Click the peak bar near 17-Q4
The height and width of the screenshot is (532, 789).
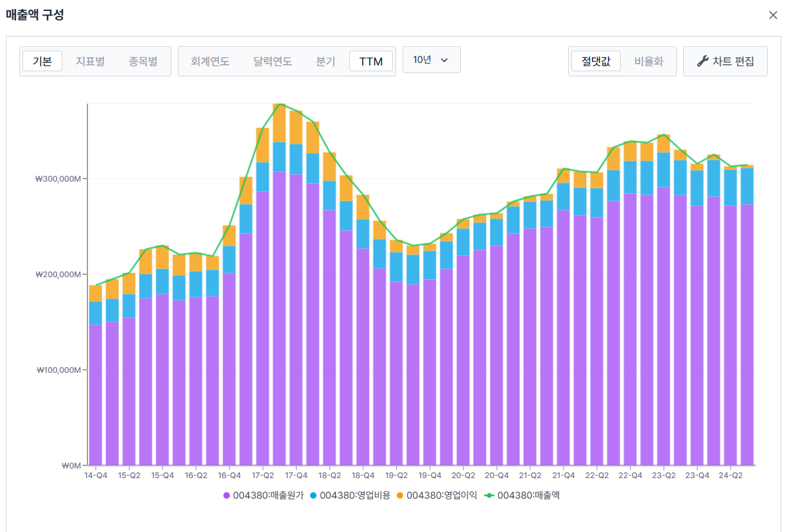pyautogui.click(x=279, y=284)
